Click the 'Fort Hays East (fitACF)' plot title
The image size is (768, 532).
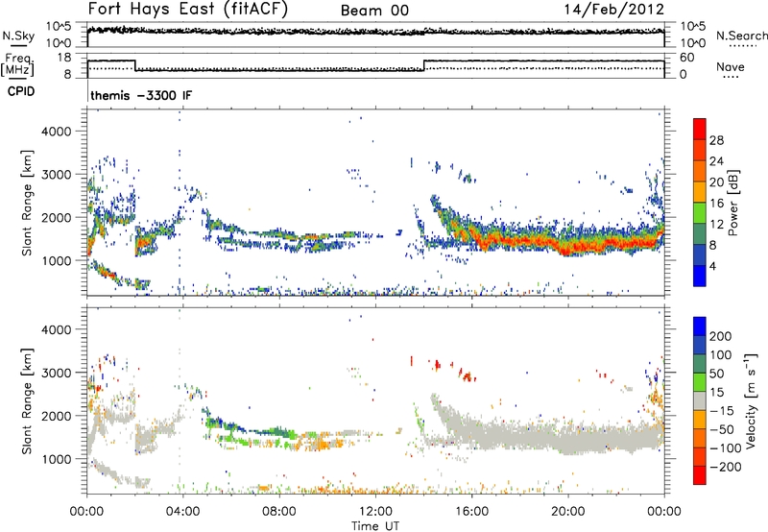(x=187, y=9)
